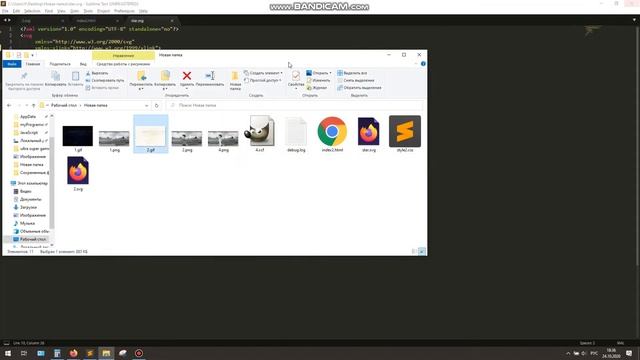Open the Sublime Text Preferences menu

124,11
